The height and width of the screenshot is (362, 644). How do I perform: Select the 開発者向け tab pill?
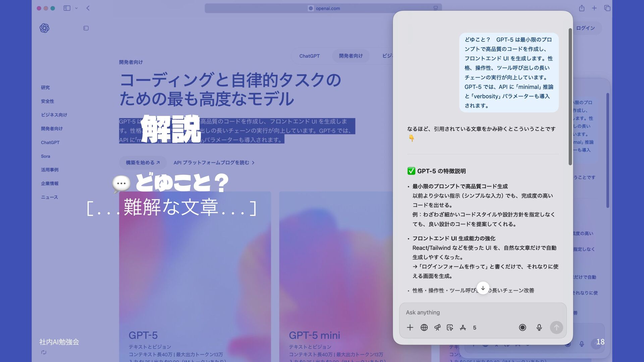click(x=351, y=56)
